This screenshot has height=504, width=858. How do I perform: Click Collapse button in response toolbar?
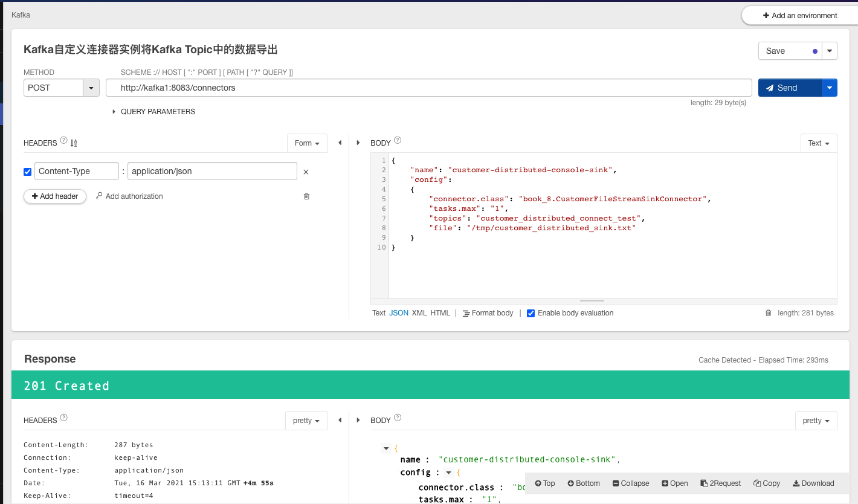click(631, 483)
